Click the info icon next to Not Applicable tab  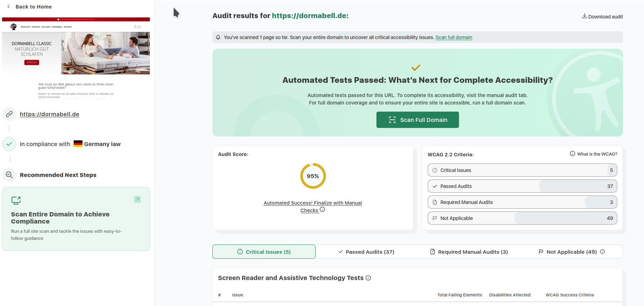(602, 252)
